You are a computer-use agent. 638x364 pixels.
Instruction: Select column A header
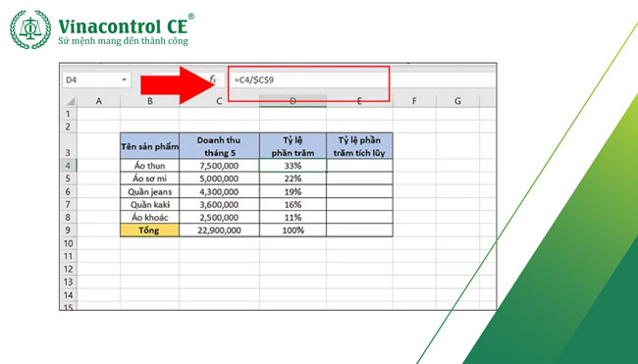pyautogui.click(x=98, y=101)
